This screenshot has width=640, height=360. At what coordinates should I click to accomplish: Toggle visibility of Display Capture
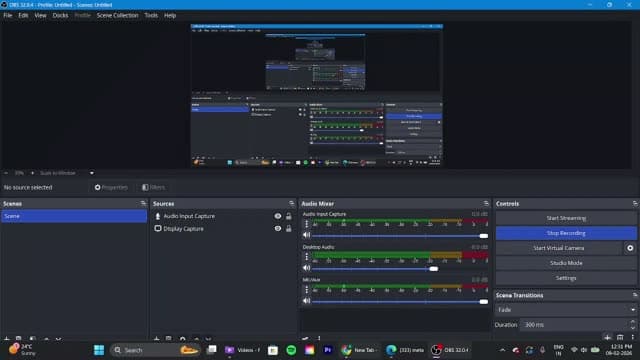point(278,229)
